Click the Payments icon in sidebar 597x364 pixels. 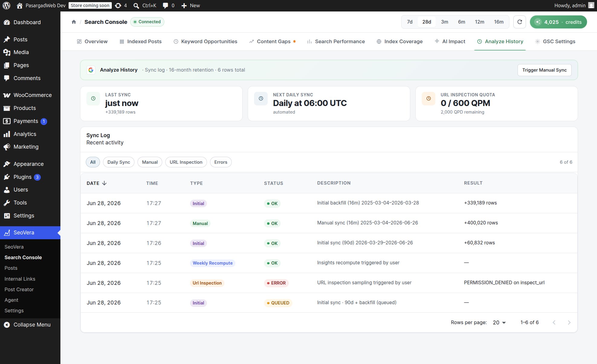7,121
